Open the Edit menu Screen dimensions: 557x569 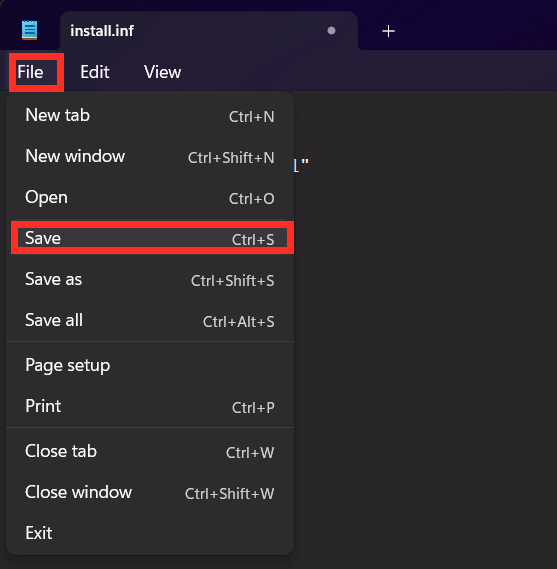point(95,72)
